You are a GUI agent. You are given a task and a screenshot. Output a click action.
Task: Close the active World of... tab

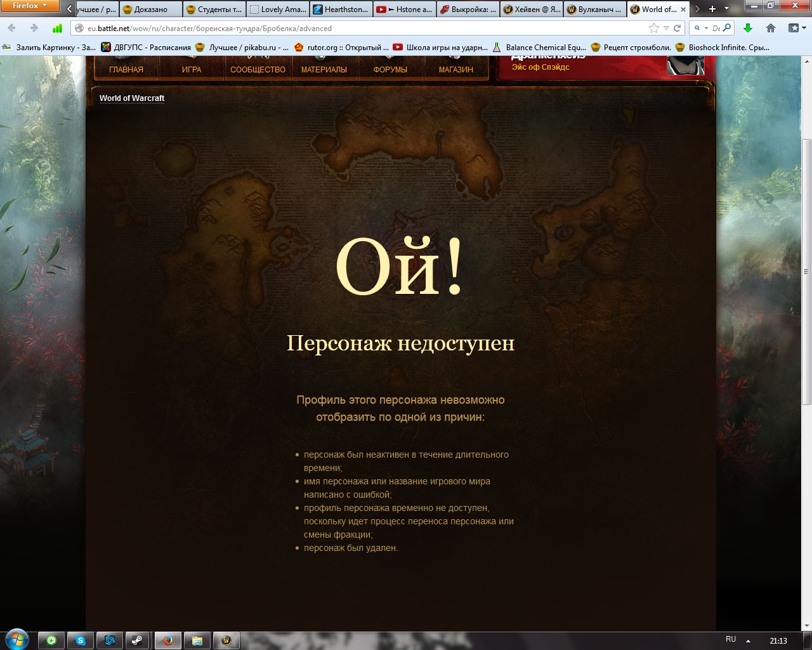(x=683, y=10)
